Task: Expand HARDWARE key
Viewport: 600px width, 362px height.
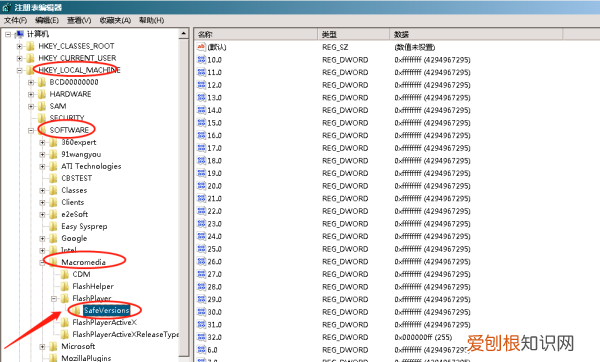Action: (31, 94)
